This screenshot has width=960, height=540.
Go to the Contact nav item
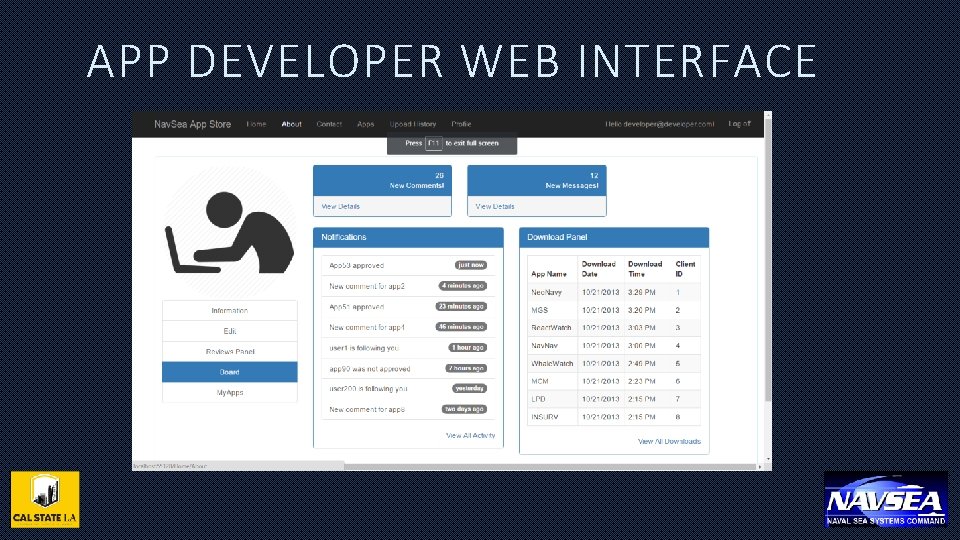click(x=329, y=124)
